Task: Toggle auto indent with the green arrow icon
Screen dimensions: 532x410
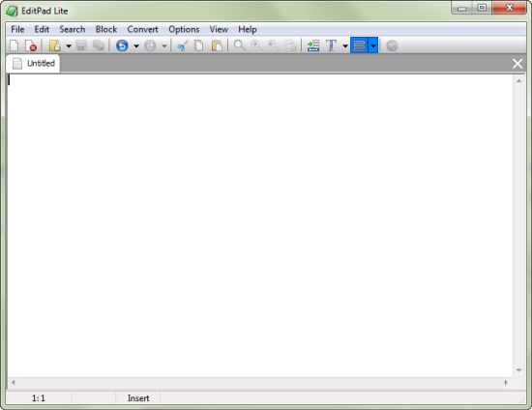Action: pyautogui.click(x=313, y=45)
